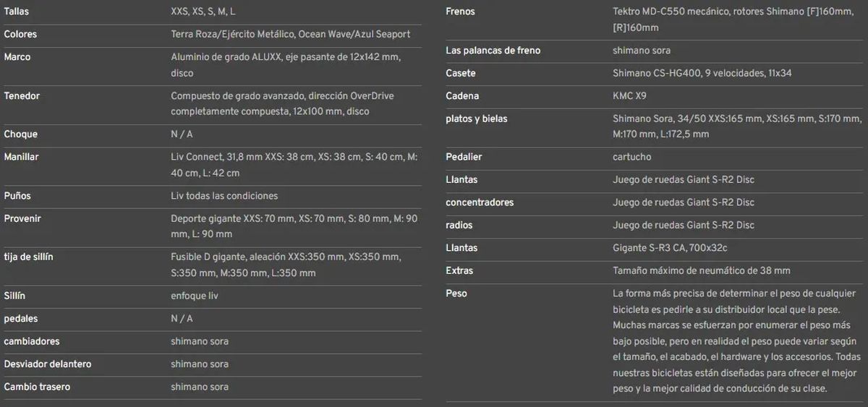The image size is (868, 407).
Task: Click the Casete row label
Action: [x=461, y=74]
